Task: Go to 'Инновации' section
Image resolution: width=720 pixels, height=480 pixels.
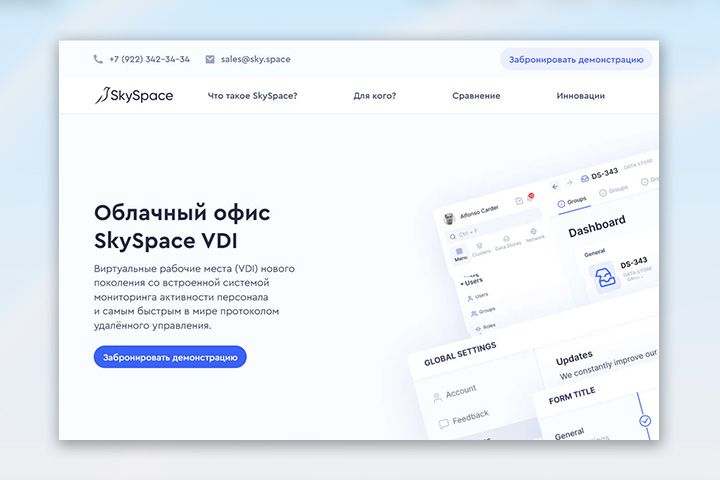Action: coord(580,96)
